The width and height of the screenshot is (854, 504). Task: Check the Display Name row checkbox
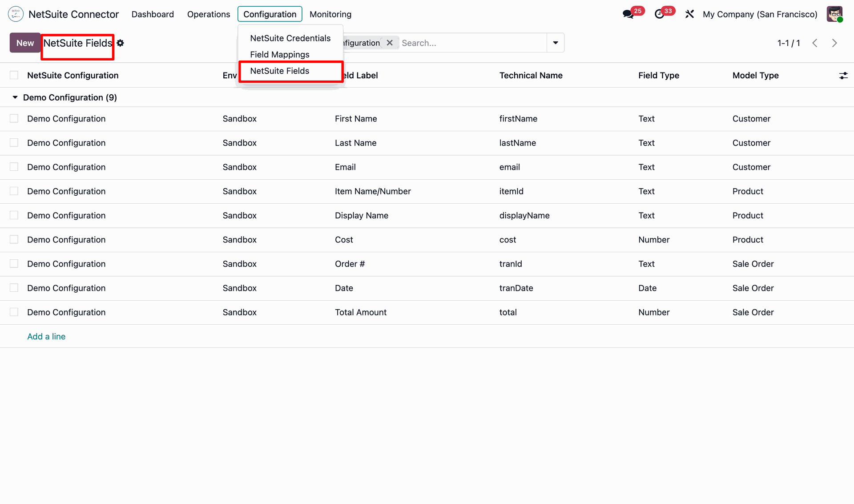(14, 215)
